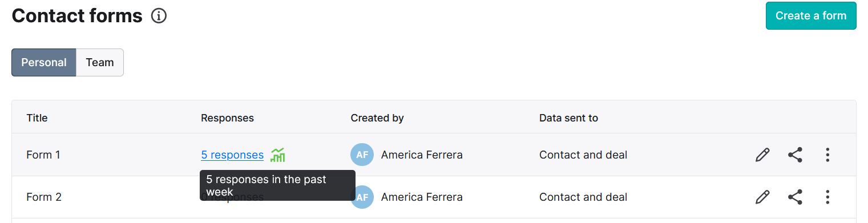Switch to the Personal tab
The height and width of the screenshot is (223, 868).
coord(44,63)
